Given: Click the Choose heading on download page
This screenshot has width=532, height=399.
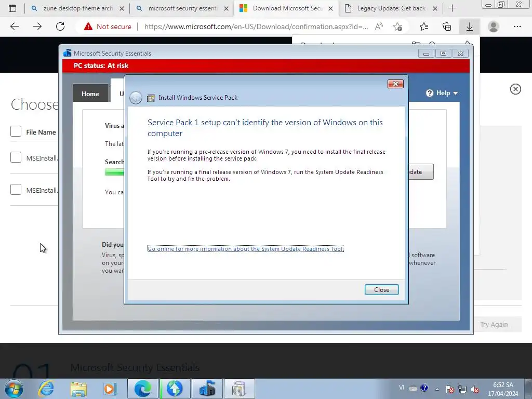Looking at the screenshot, I should (x=35, y=104).
